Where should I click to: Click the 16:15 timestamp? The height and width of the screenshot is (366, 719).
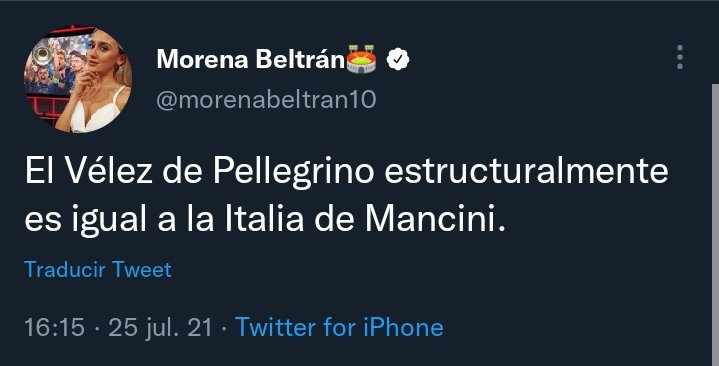pos(55,328)
